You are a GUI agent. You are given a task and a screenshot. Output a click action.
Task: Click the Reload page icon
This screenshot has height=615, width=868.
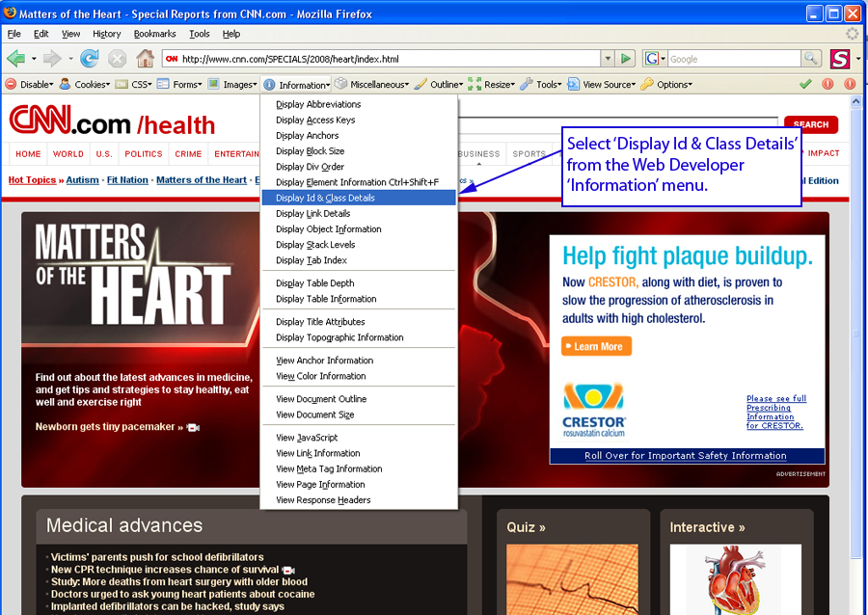click(x=90, y=57)
